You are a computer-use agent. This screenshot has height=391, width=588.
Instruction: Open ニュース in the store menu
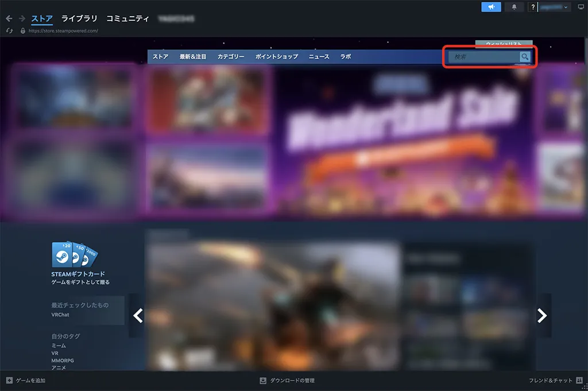319,57
